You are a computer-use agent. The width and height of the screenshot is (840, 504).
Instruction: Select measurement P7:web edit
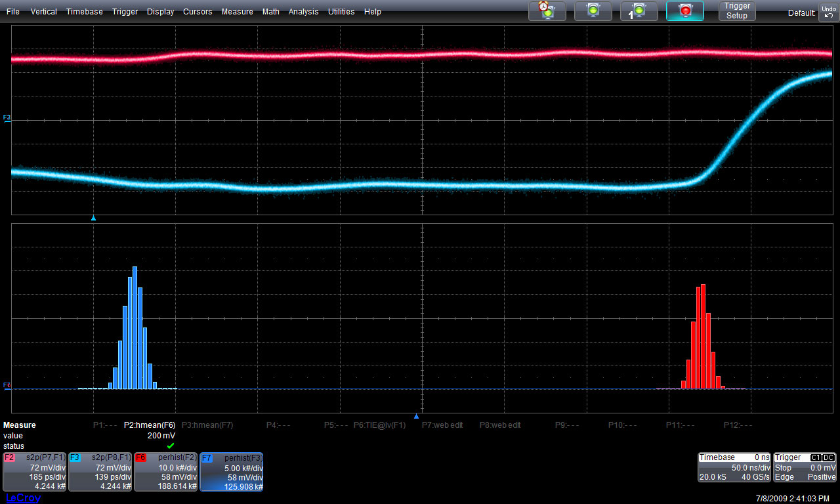[442, 425]
